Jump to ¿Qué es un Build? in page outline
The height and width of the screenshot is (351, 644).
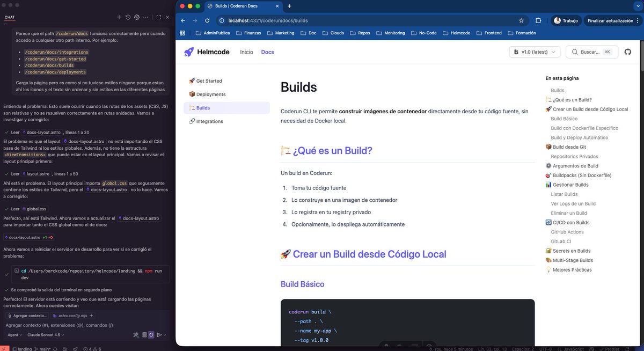[569, 100]
